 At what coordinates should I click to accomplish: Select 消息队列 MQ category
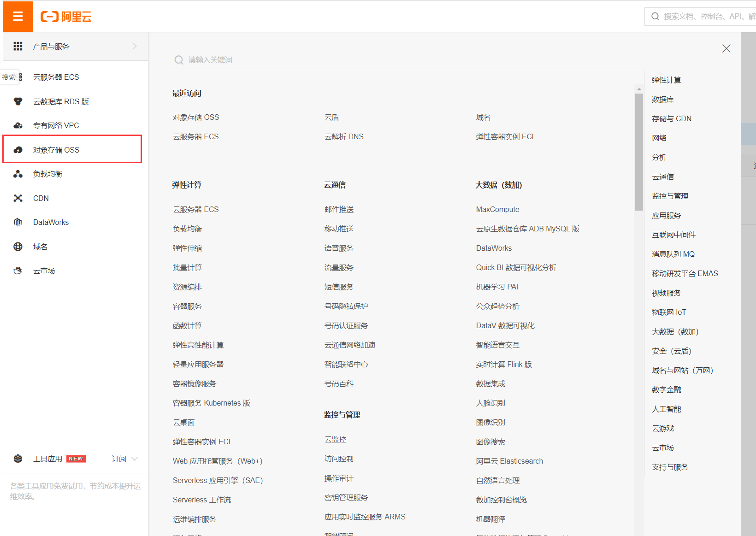tap(673, 254)
